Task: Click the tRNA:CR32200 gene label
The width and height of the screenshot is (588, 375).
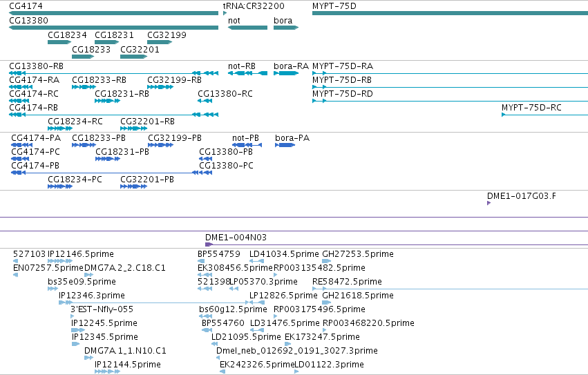Action: coord(254,6)
